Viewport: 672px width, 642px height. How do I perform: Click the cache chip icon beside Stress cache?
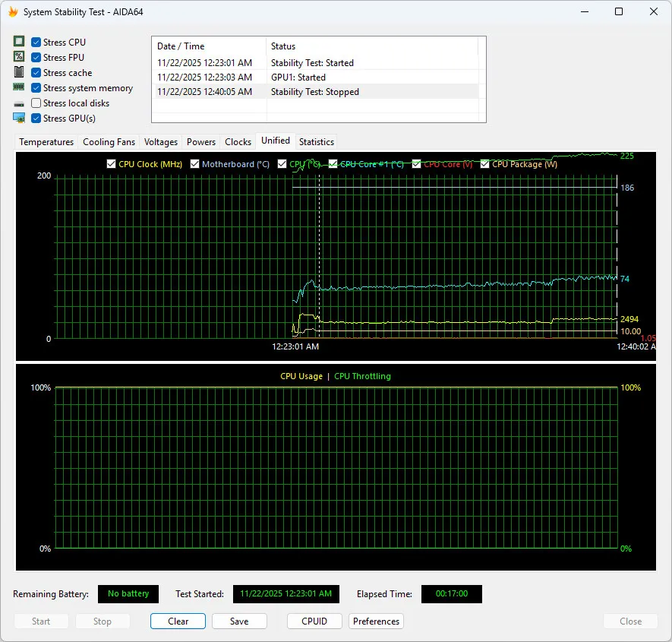click(x=19, y=72)
